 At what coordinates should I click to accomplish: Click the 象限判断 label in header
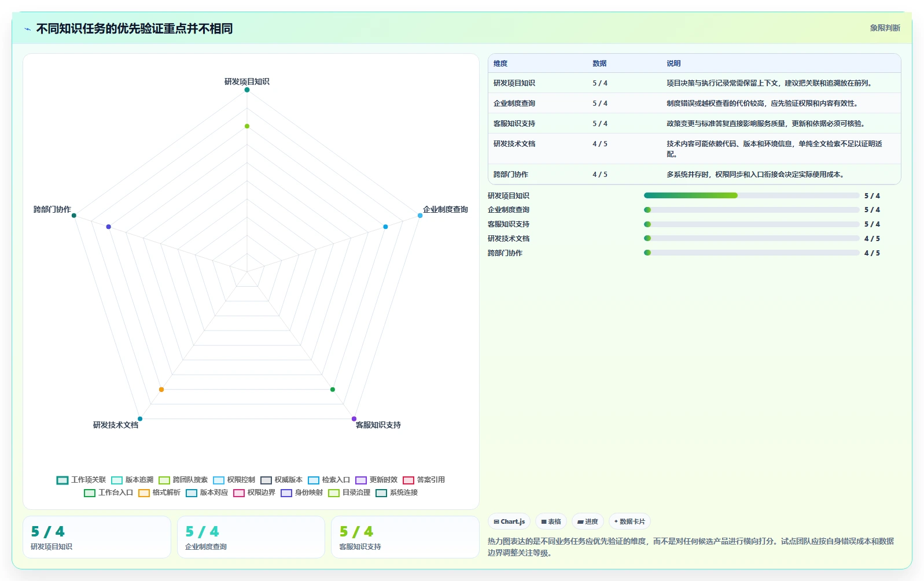coord(885,28)
